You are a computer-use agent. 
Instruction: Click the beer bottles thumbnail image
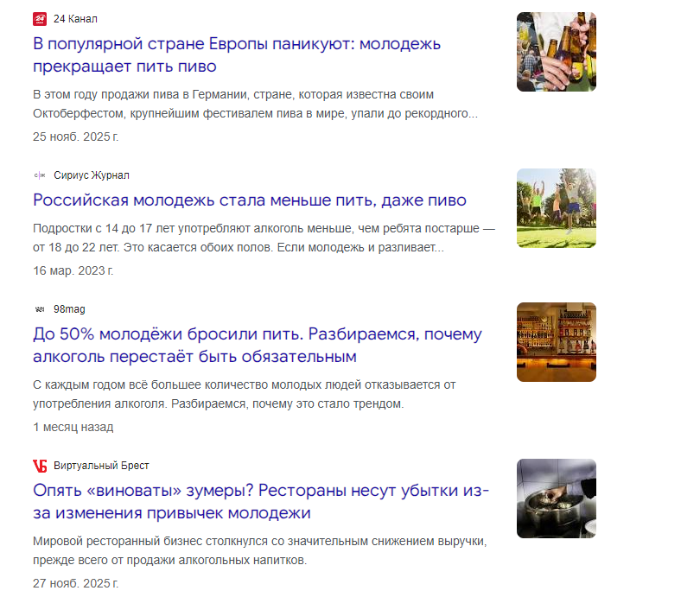(x=557, y=52)
